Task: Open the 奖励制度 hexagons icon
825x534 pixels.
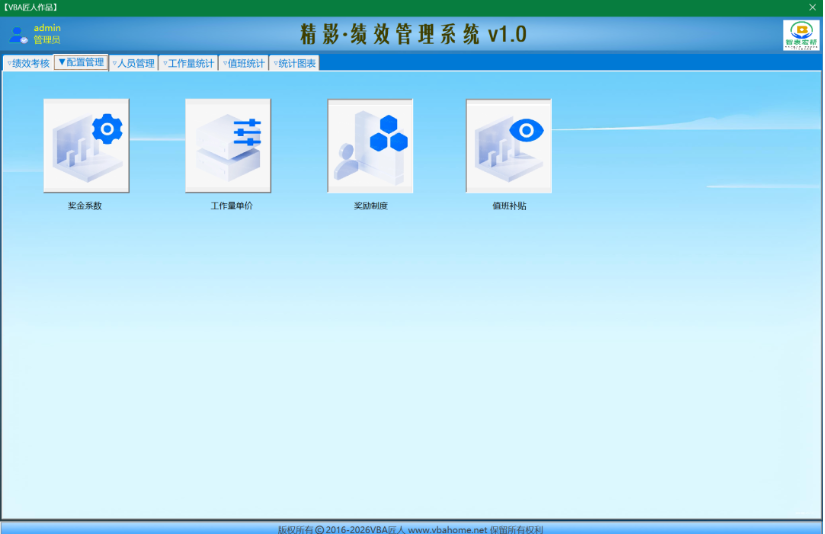Action: click(x=370, y=146)
